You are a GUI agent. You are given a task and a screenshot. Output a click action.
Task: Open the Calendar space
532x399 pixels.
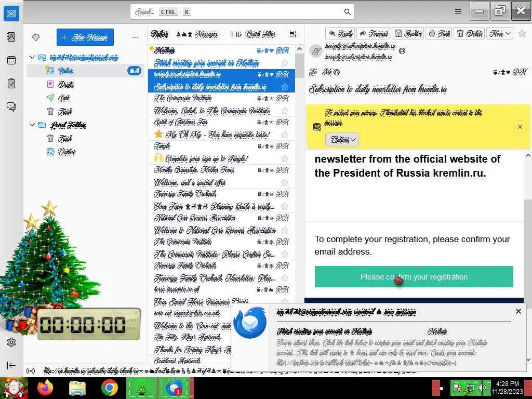[11, 60]
